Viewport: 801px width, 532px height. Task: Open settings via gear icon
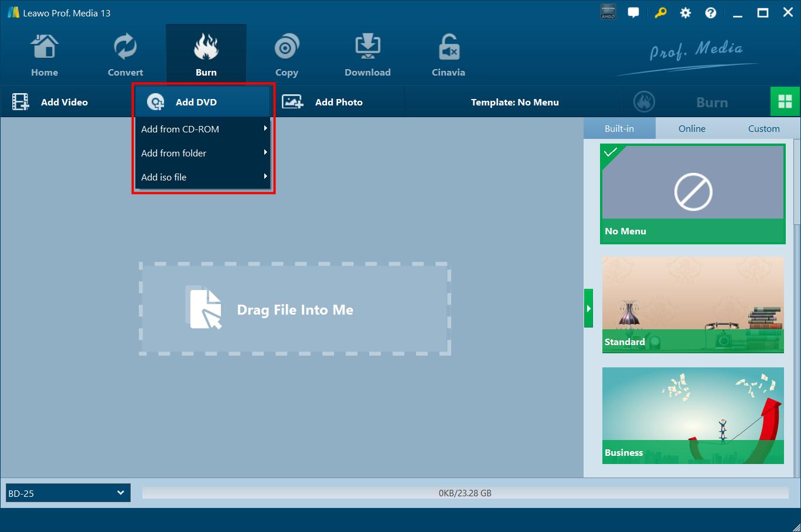pos(685,13)
